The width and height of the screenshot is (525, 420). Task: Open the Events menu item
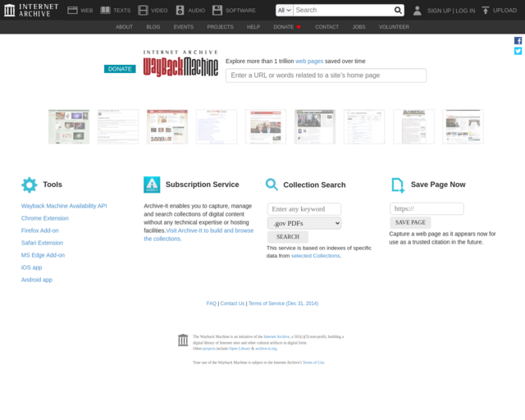[184, 27]
